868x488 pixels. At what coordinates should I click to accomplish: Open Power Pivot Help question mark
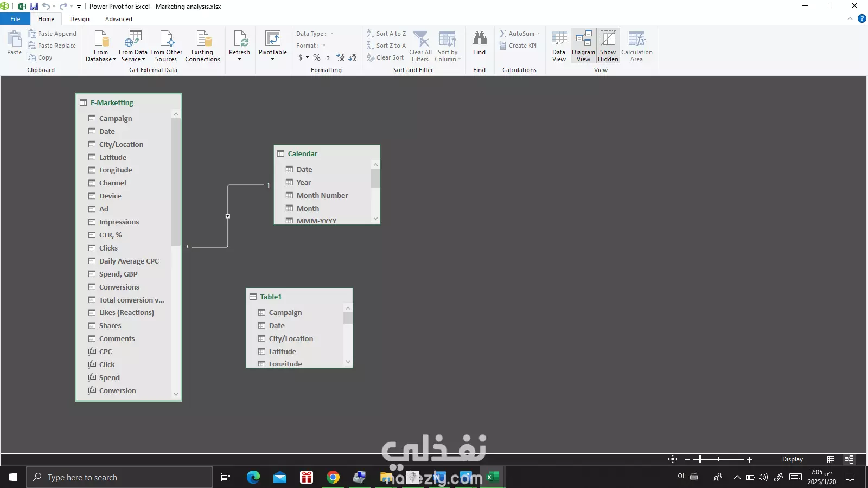(861, 19)
